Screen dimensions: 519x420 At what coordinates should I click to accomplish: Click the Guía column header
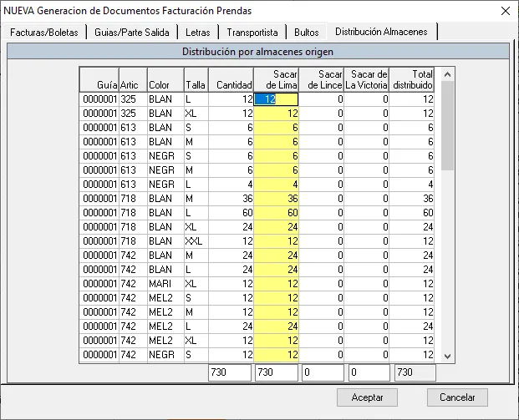coord(99,79)
